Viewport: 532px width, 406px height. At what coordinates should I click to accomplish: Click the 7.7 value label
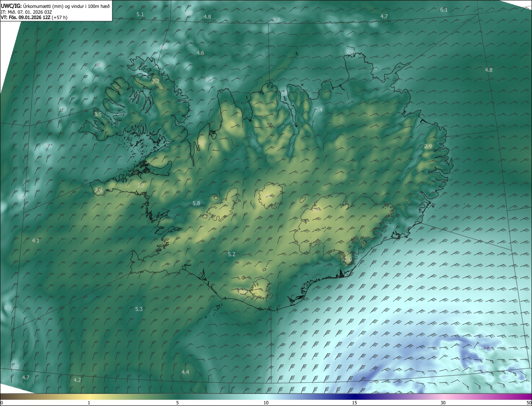[276, 20]
